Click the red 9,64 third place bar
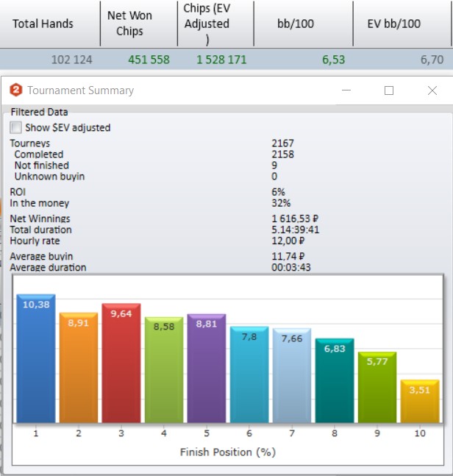The height and width of the screenshot is (476, 453). coord(121,363)
